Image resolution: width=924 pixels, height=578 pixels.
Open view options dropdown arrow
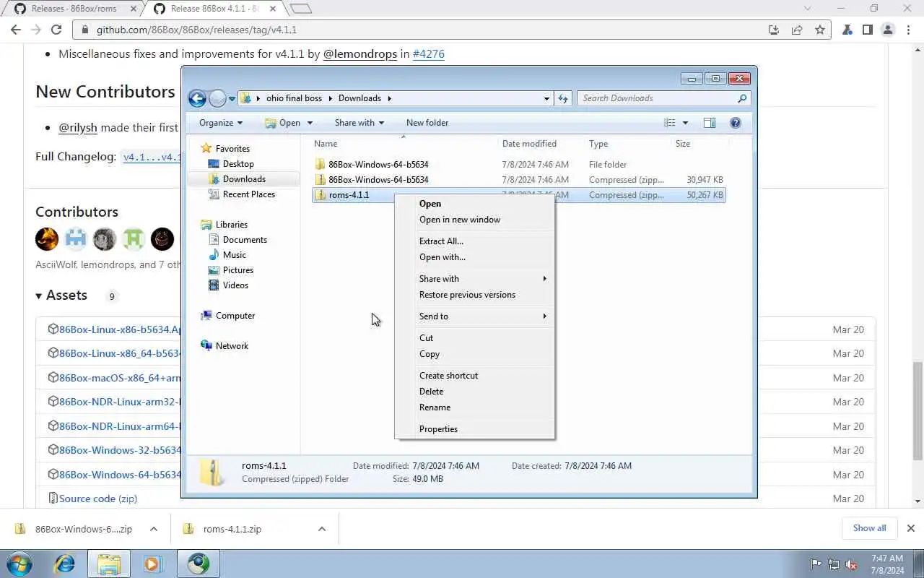coord(685,123)
